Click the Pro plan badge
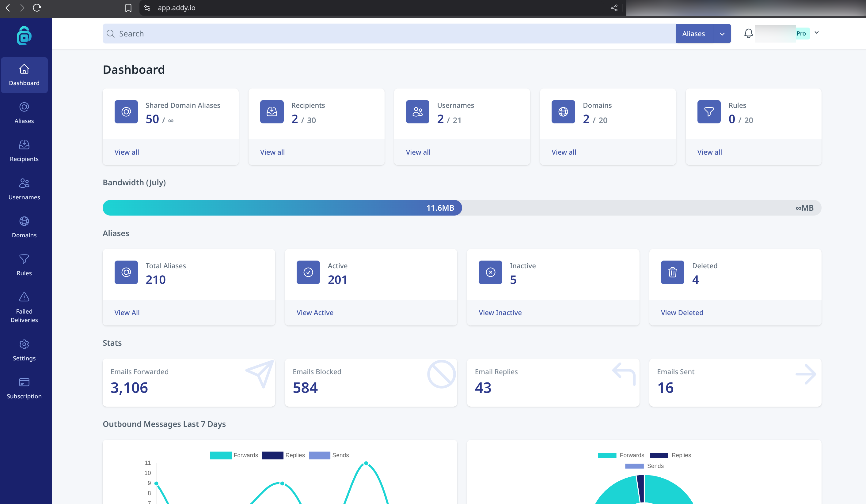Viewport: 866px width, 504px height. point(801,33)
